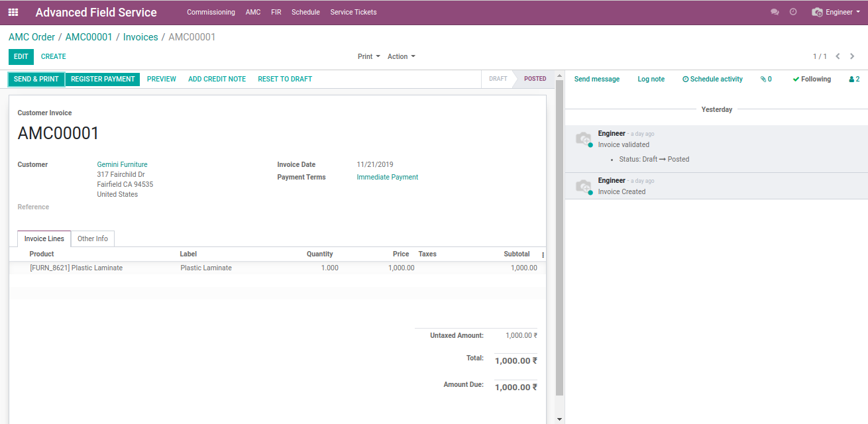Open the conversations chat icon
The image size is (868, 424).
point(775,13)
